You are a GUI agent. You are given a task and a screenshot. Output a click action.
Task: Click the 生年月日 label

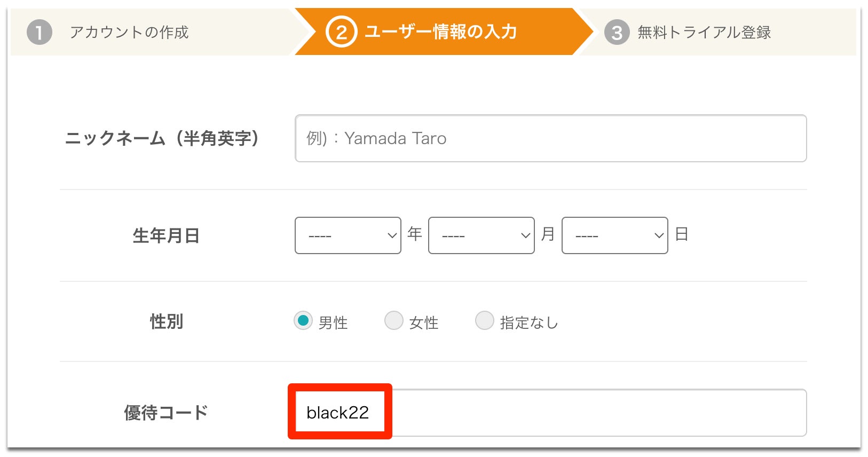pyautogui.click(x=166, y=235)
